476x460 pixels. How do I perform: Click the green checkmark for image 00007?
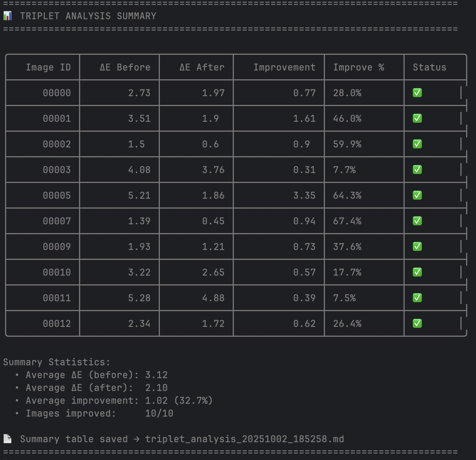[x=417, y=221]
